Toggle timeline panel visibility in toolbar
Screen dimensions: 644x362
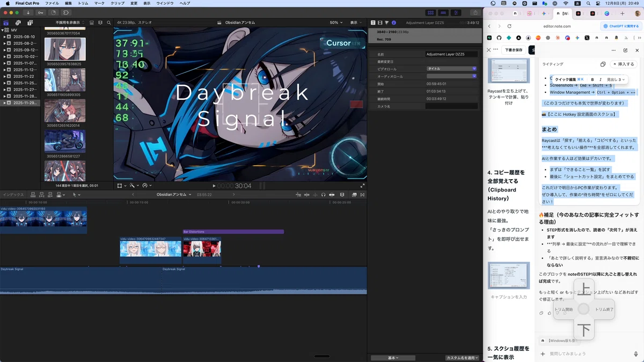coord(443,12)
